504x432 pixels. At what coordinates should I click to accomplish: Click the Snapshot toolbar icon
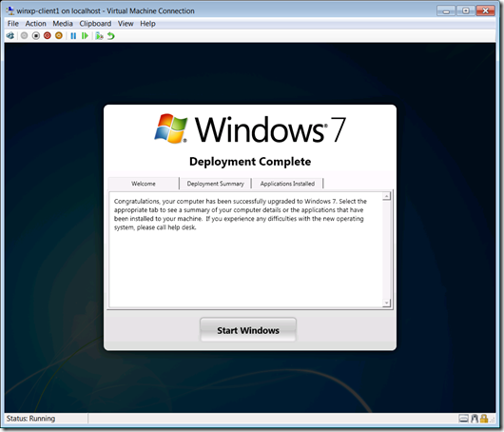click(99, 36)
